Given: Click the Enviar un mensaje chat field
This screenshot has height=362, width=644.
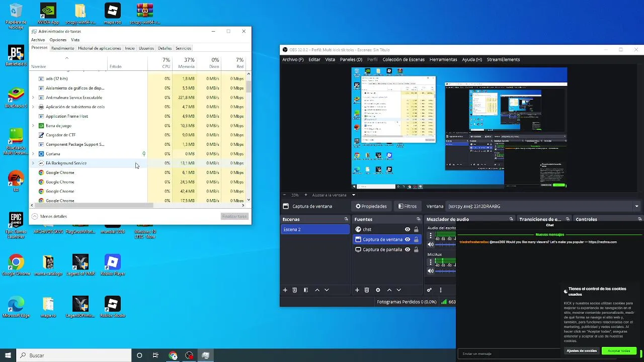Looking at the screenshot, I should pyautogui.click(x=508, y=353).
